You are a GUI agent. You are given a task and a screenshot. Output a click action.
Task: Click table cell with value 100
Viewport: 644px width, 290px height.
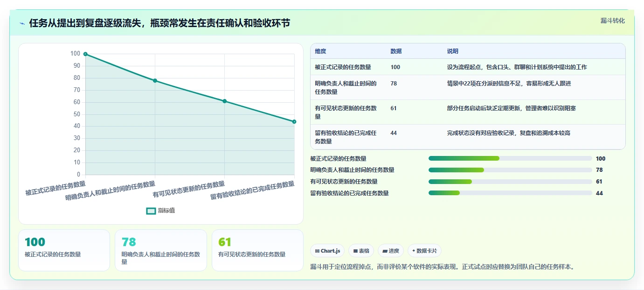point(395,67)
